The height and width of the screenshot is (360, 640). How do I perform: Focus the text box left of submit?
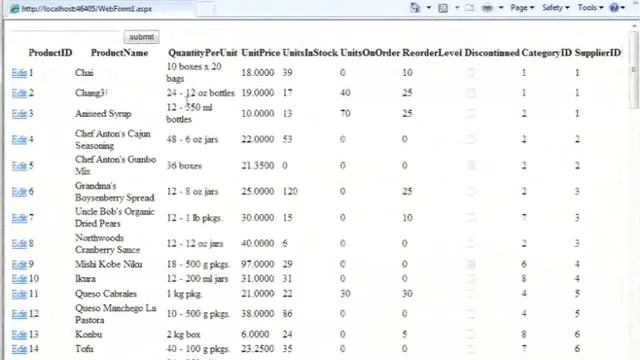pos(66,36)
